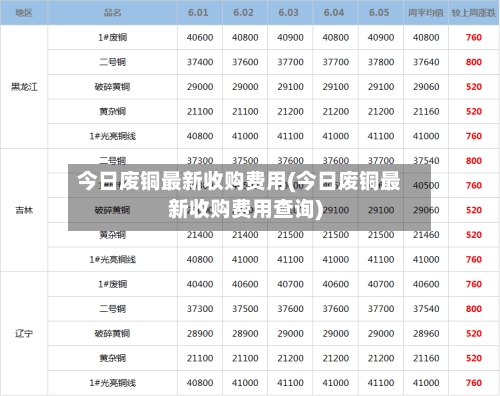Select 28960 weekly average for 辽宁 破碎黄铜
Image resolution: width=500 pixels, height=396 pixels.
click(x=426, y=333)
